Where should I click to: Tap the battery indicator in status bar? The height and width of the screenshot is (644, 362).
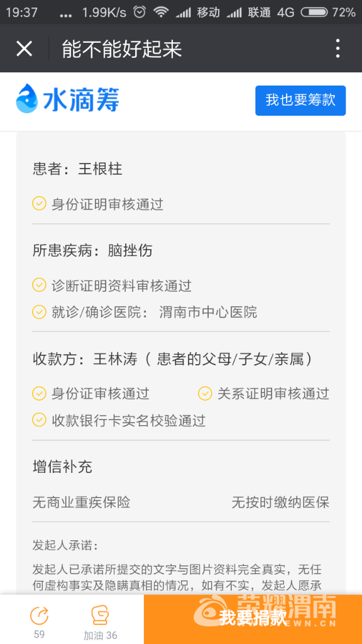coord(314,13)
